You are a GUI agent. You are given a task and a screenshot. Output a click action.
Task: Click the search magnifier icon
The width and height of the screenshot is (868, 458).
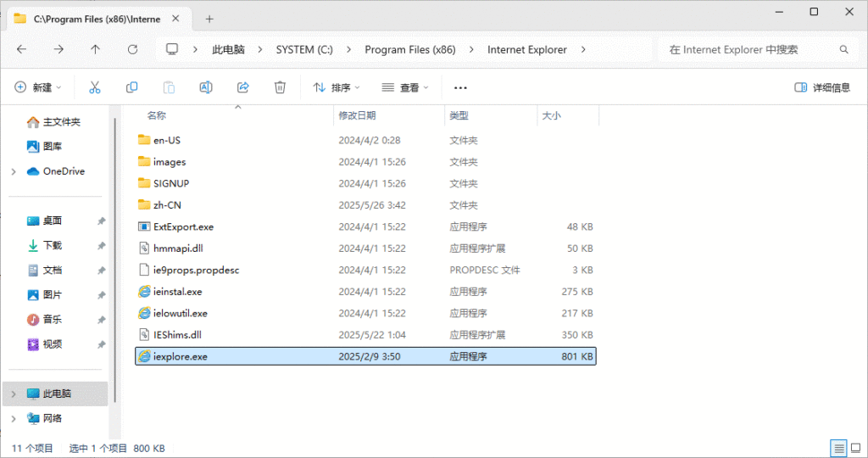coord(843,49)
